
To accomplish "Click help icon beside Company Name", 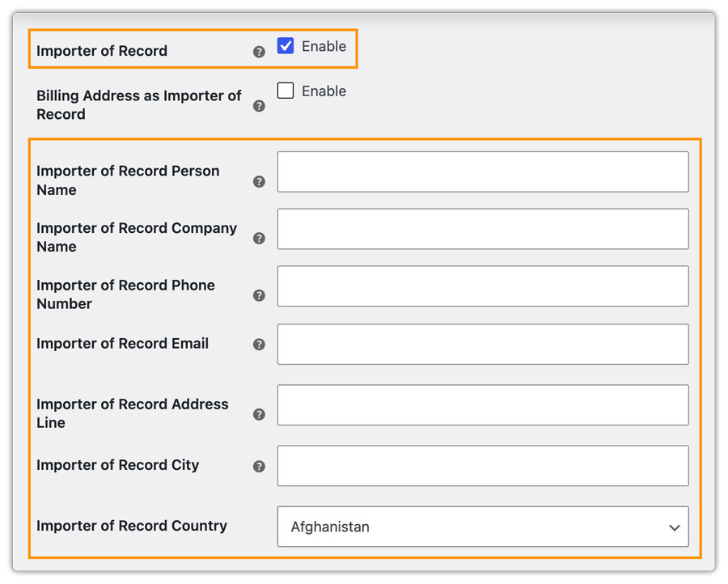I will coord(259,238).
